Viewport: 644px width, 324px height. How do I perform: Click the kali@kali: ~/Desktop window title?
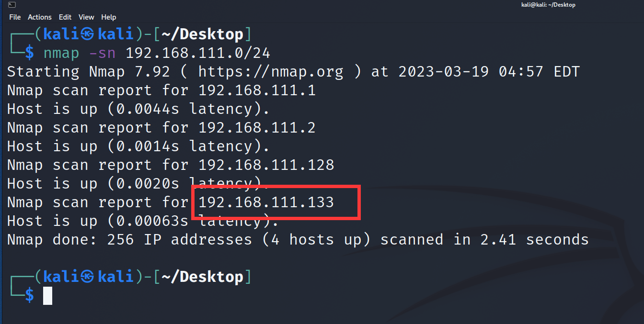click(x=548, y=5)
